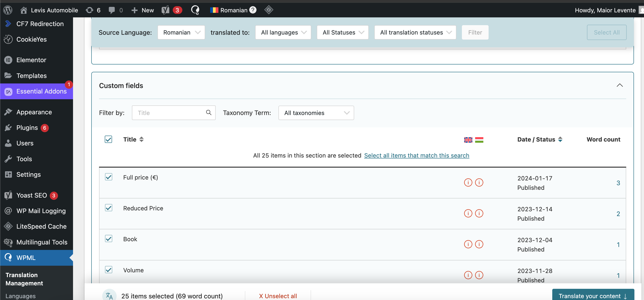644x300 pixels.
Task: Open the Plugins menu in sidebar
Action: click(x=27, y=128)
